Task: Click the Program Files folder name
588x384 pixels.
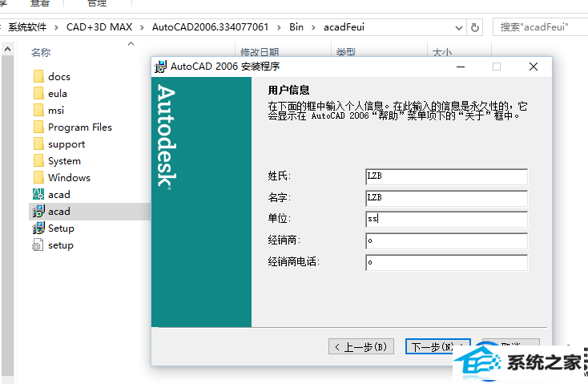Action: (x=80, y=127)
